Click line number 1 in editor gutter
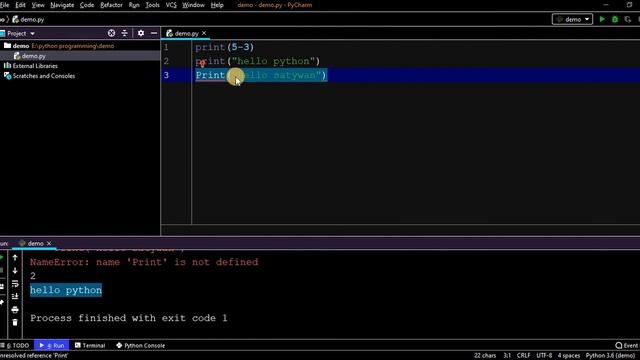The width and height of the screenshot is (640, 360). [166, 47]
